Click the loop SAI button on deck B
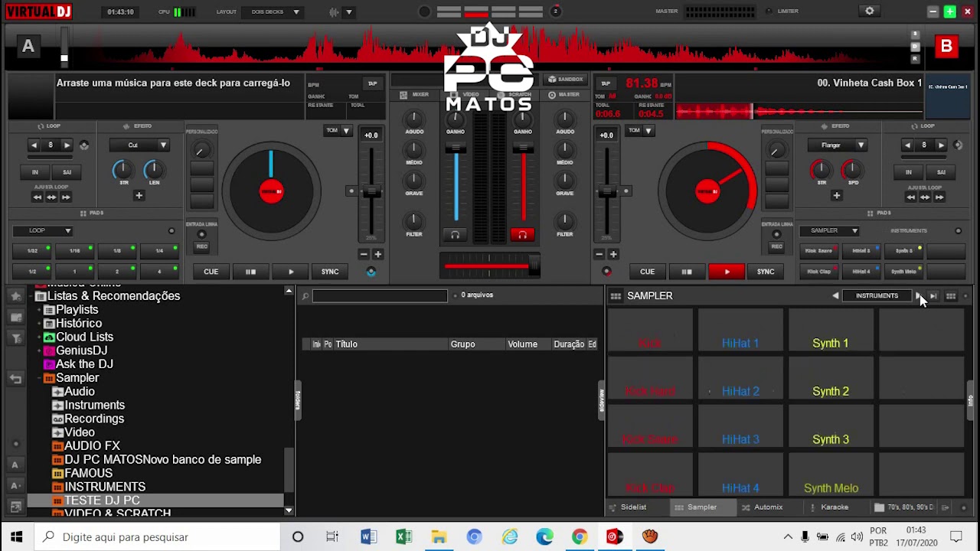The image size is (980, 551). tap(941, 172)
